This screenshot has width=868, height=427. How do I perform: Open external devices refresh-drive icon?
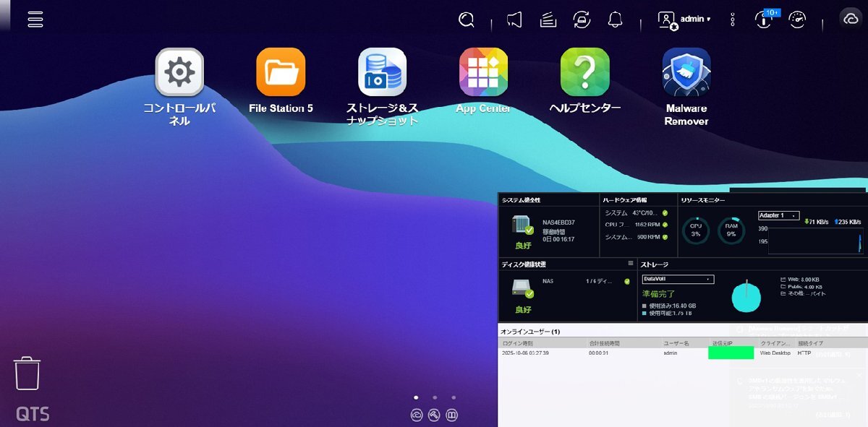tap(582, 20)
